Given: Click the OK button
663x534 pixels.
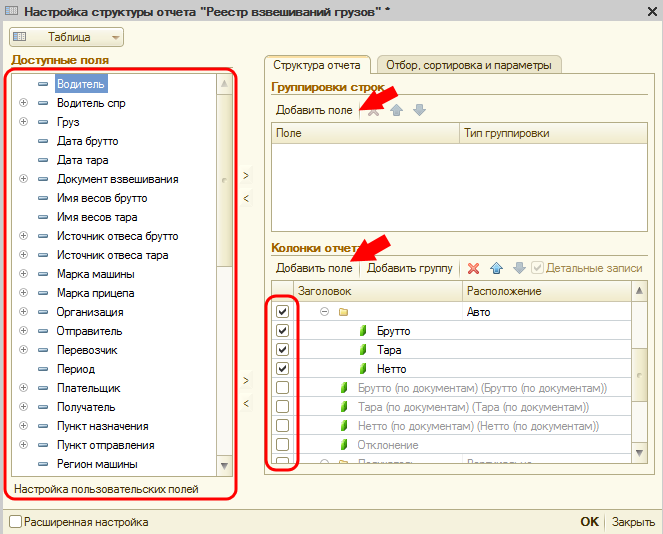Looking at the screenshot, I should click(590, 522).
